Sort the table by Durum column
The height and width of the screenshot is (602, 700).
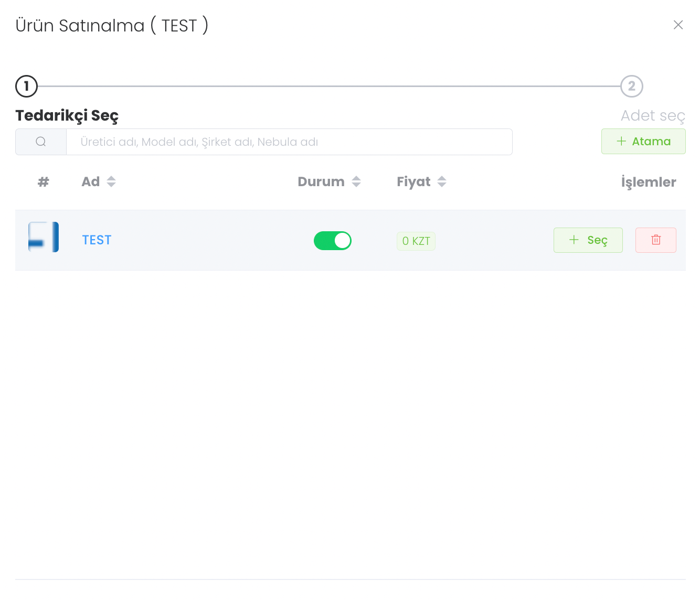tap(356, 181)
